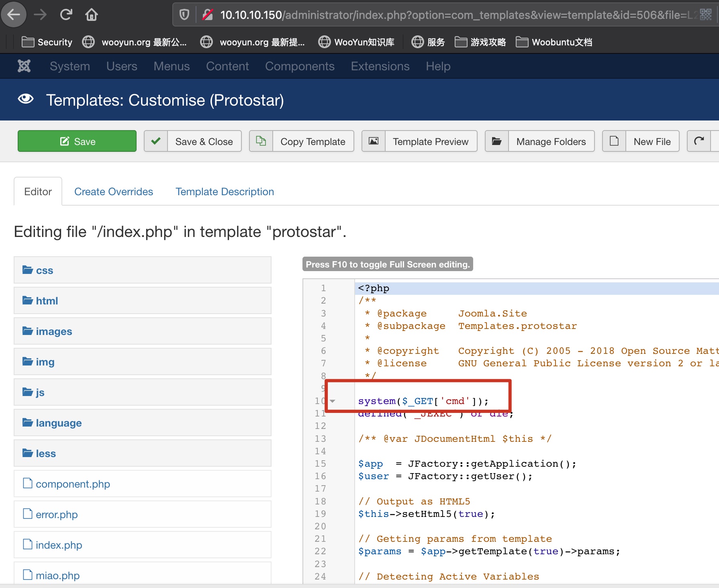Screen dimensions: 719x588
Task: Switch to Template Description tab
Action: pyautogui.click(x=225, y=192)
